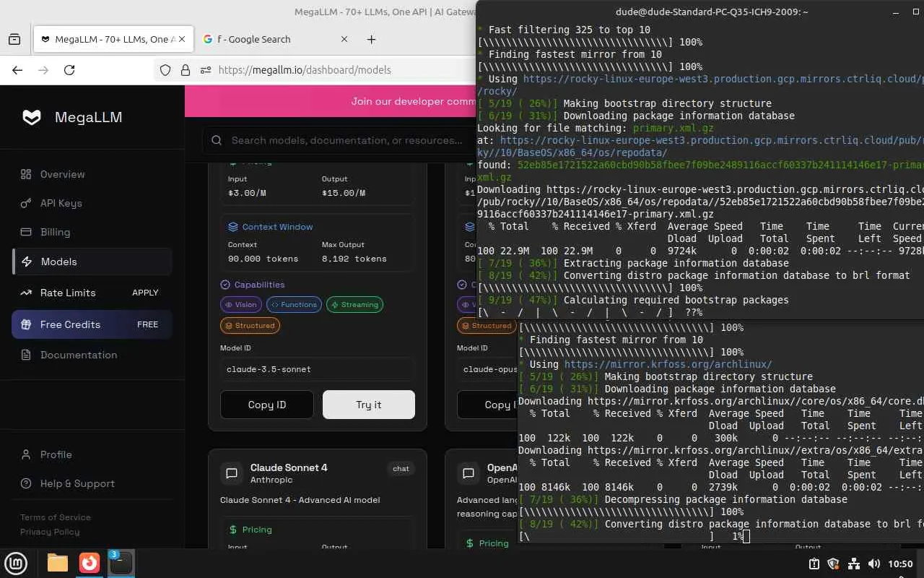Image resolution: width=924 pixels, height=578 pixels.
Task: Click the clipboard-style tray icon left of the shield
Action: click(x=814, y=564)
